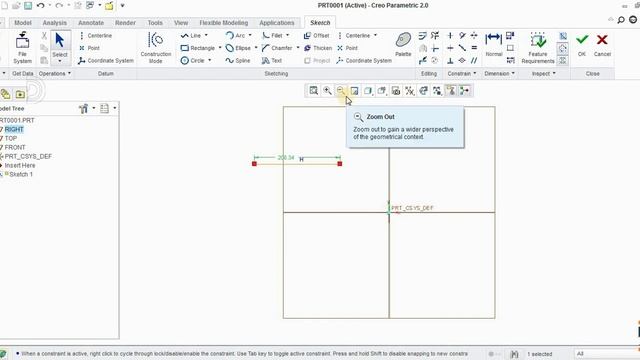
Task: Select PRT_CSYS_DEF in model tree
Action: tap(28, 156)
